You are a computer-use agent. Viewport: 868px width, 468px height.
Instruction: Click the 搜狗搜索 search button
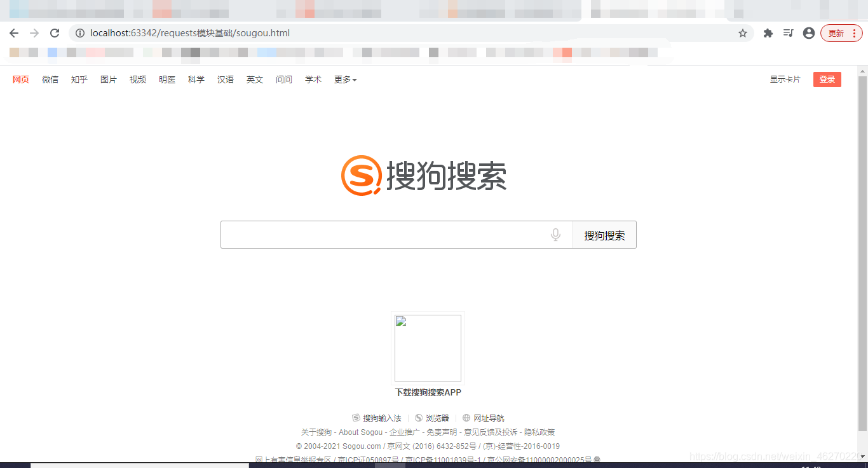point(604,235)
